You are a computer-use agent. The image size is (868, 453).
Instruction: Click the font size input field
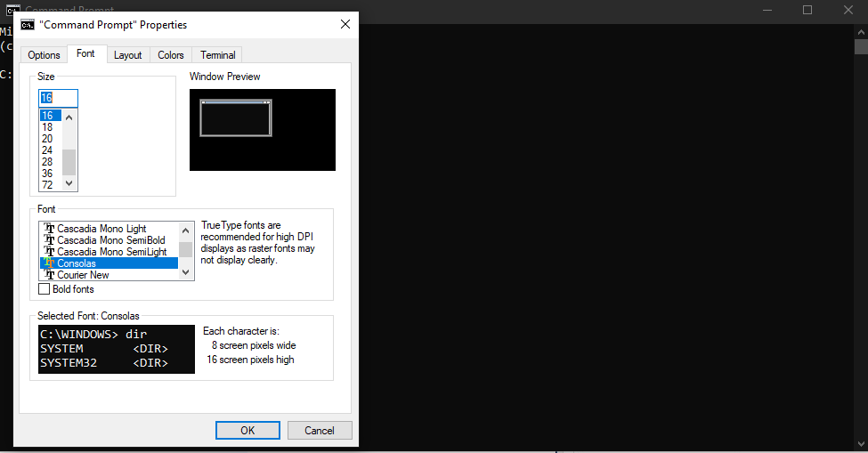coord(58,98)
